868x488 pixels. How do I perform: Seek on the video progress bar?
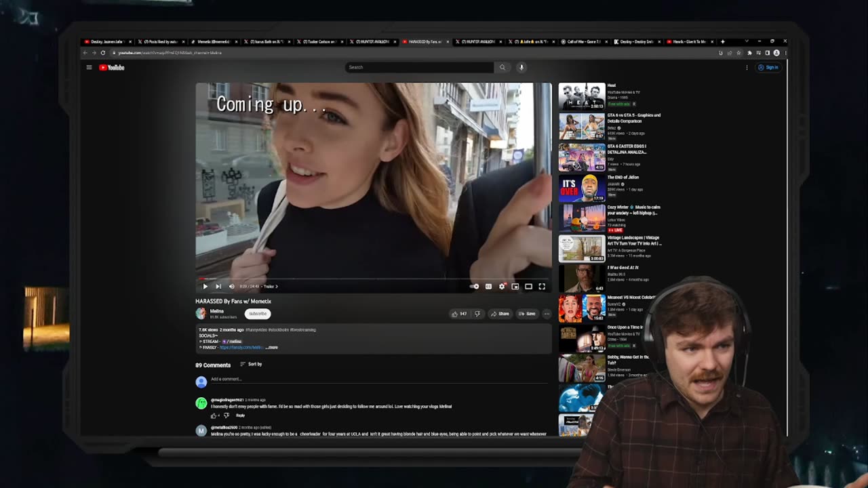[374, 279]
